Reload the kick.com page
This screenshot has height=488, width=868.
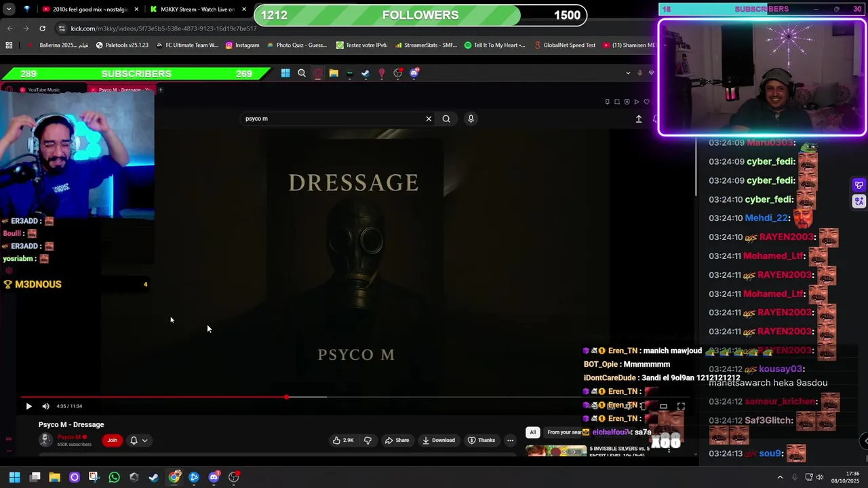click(x=42, y=28)
